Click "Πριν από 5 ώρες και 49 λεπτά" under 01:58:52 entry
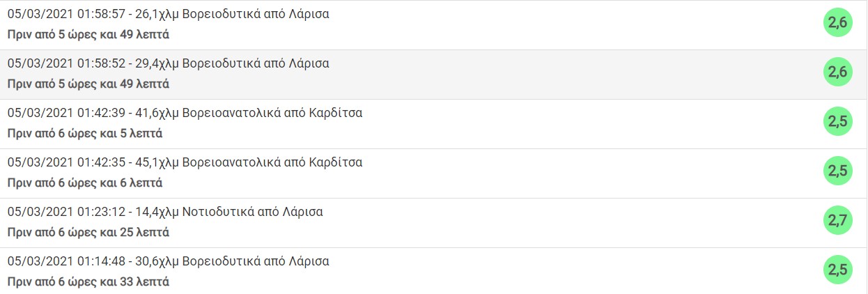The height and width of the screenshot is (294, 868). [88, 84]
